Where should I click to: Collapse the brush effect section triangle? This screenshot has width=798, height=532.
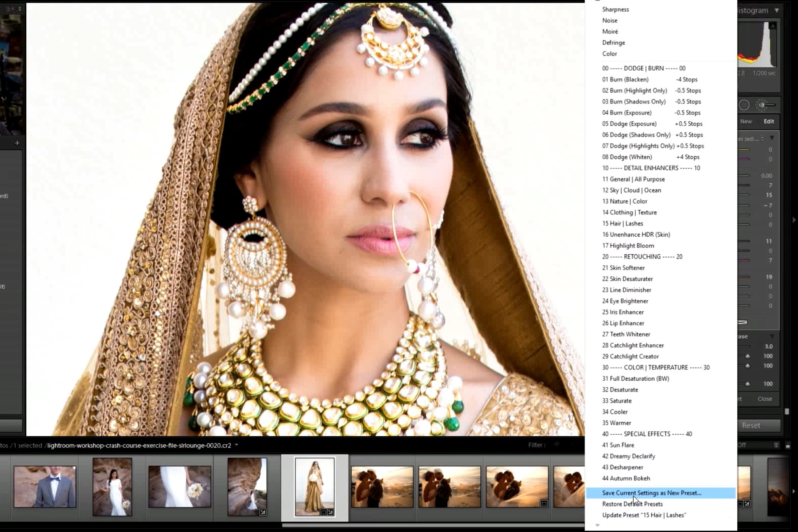pos(772,138)
